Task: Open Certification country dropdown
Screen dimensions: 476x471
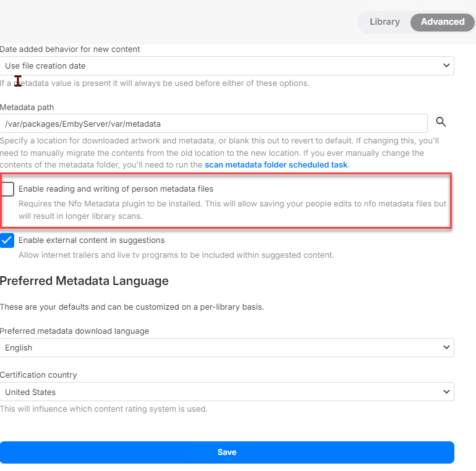Action: tap(227, 392)
